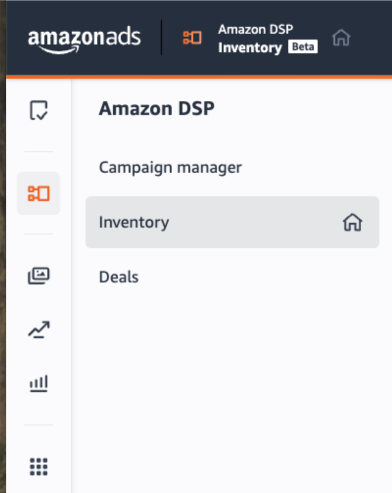
Task: Open the bar chart reports sidebar icon
Action: [39, 383]
